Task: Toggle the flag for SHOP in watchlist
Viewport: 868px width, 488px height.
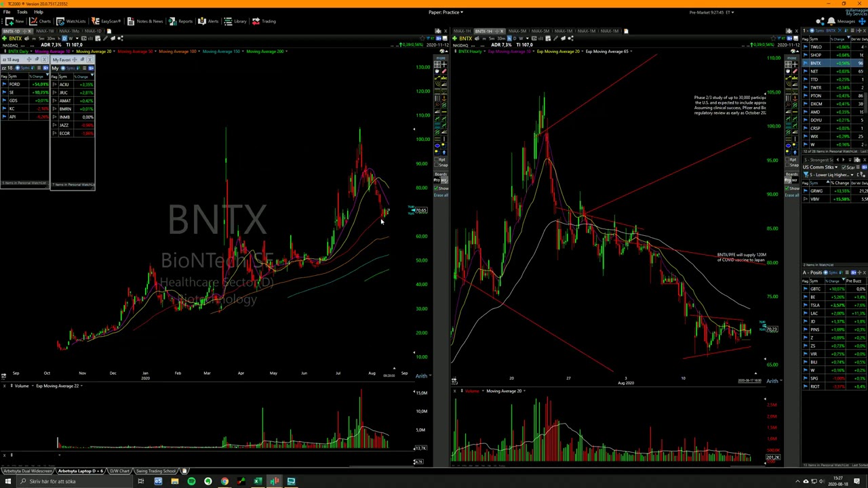Action: pos(806,55)
